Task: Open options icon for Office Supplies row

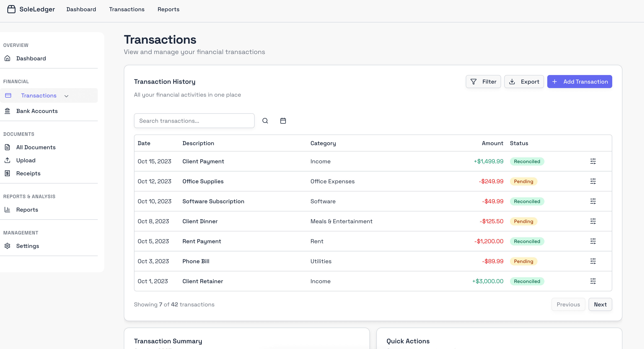Action: tap(593, 181)
